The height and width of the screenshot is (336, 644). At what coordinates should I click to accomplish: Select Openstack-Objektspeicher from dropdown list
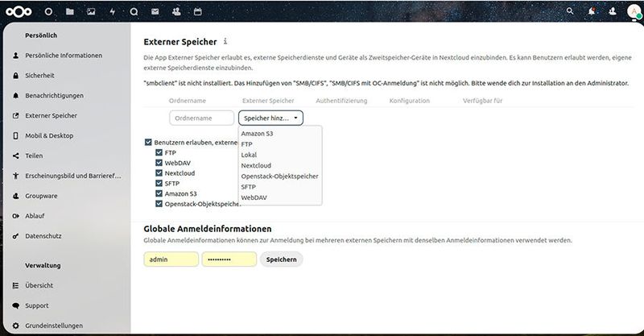(279, 176)
